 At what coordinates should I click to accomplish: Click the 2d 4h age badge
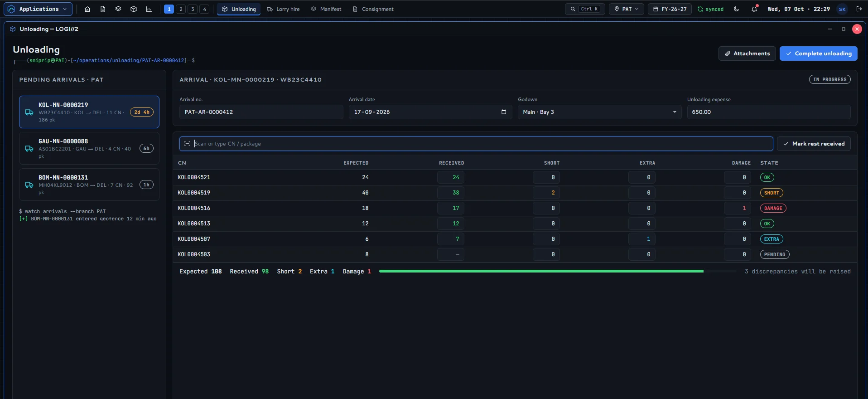[142, 112]
